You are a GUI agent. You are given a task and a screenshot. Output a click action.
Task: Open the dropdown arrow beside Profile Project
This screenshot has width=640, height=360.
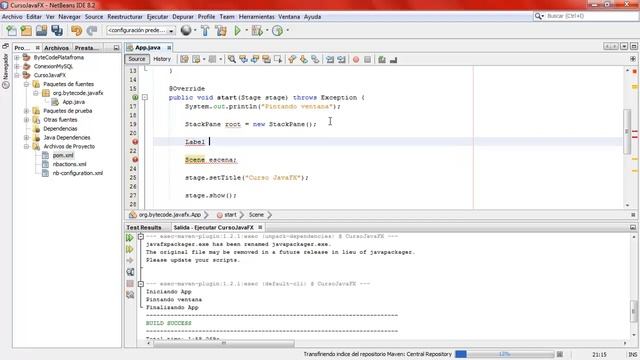[287, 31]
